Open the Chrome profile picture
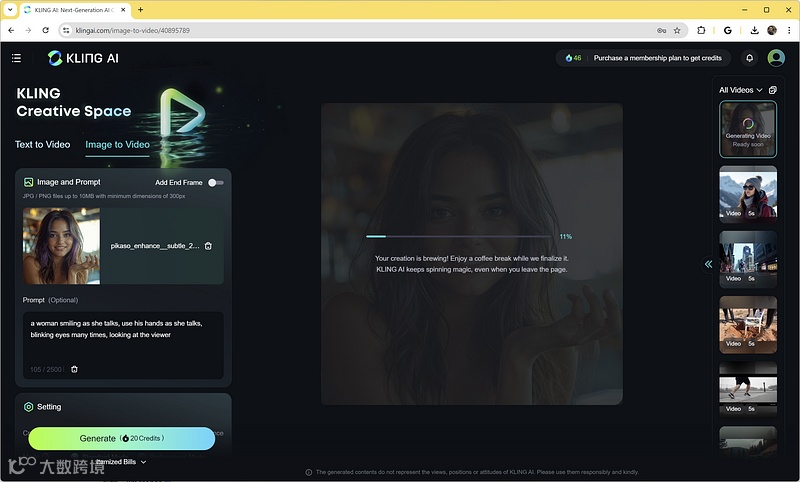The height and width of the screenshot is (482, 800). (x=772, y=31)
